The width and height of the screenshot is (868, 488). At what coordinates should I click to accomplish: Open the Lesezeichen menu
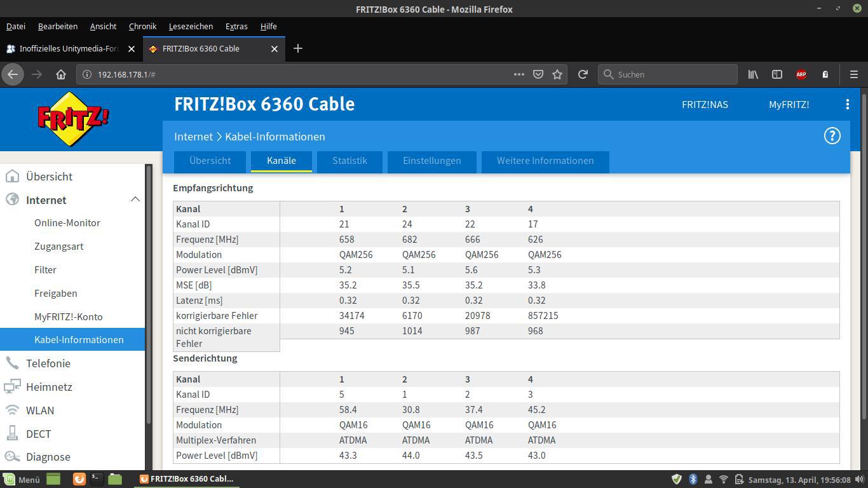point(191,26)
